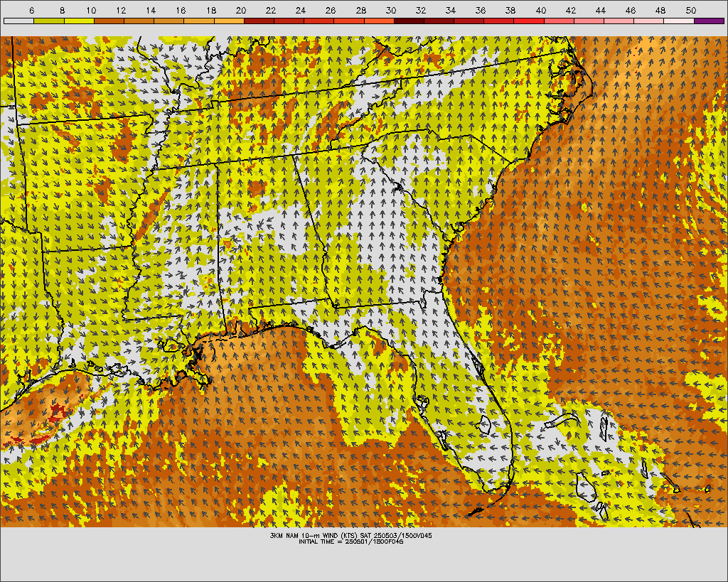Click the '3KM NAM 10-m WIND (KTS)' caption line

pyautogui.click(x=351, y=535)
